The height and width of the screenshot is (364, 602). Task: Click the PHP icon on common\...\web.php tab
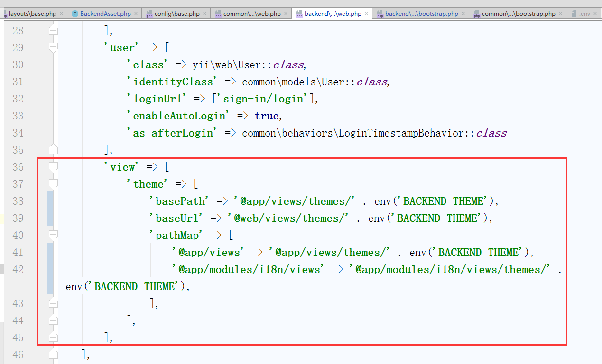click(x=218, y=14)
